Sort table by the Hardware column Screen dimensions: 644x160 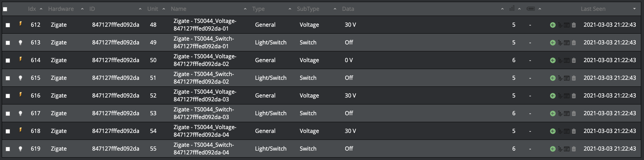click(x=61, y=9)
